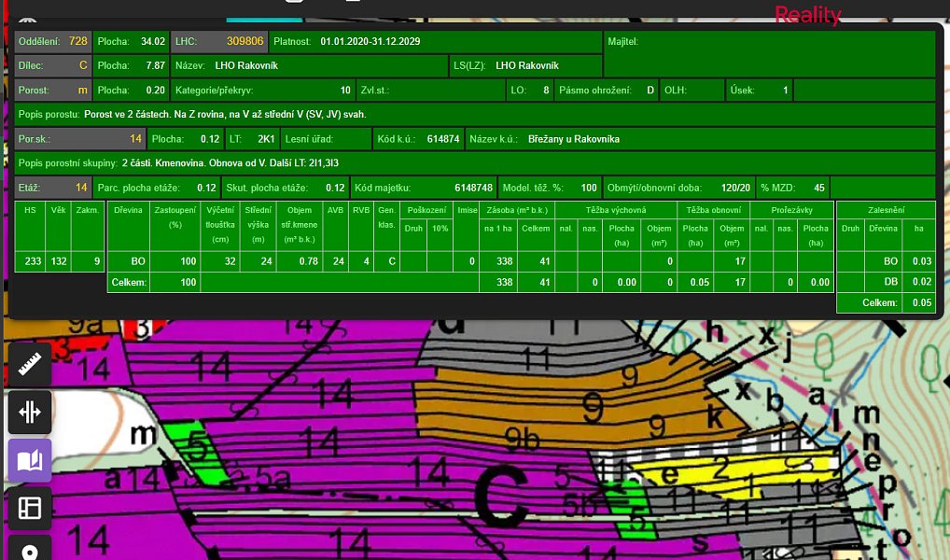The image size is (950, 560).
Task: Click the Věk value 132
Action: click(59, 261)
